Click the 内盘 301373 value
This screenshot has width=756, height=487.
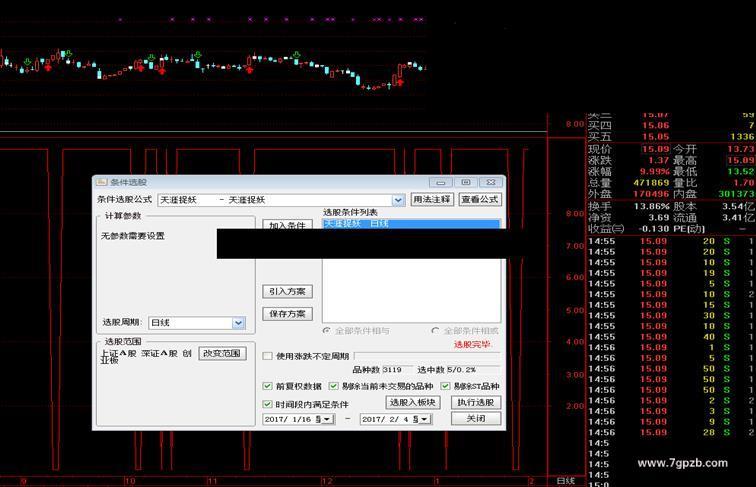coord(736,194)
